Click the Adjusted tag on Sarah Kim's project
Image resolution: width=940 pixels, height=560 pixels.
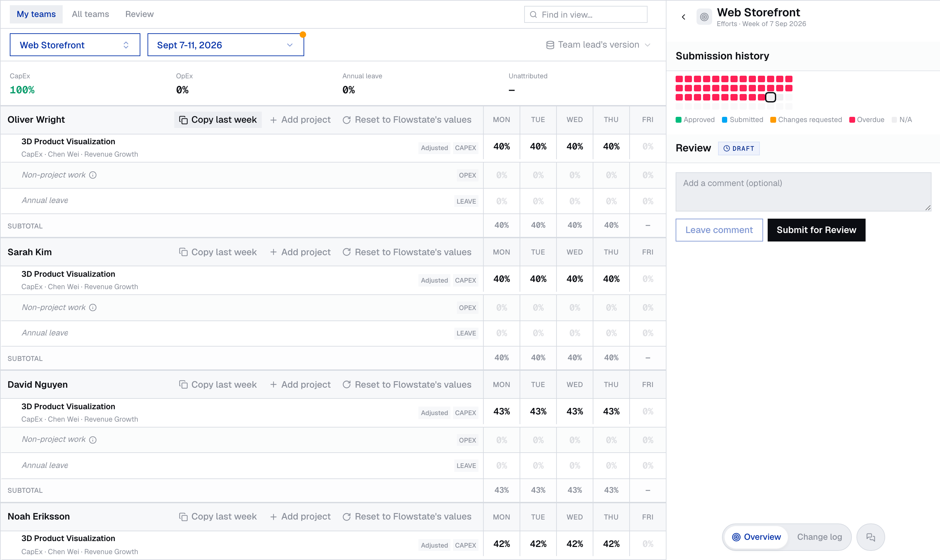click(434, 280)
